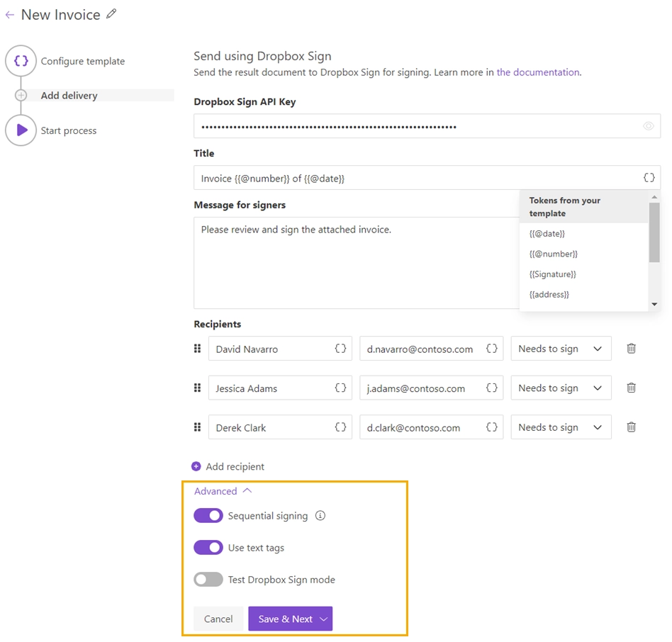Delete the Derek Clark recipient

tap(632, 427)
